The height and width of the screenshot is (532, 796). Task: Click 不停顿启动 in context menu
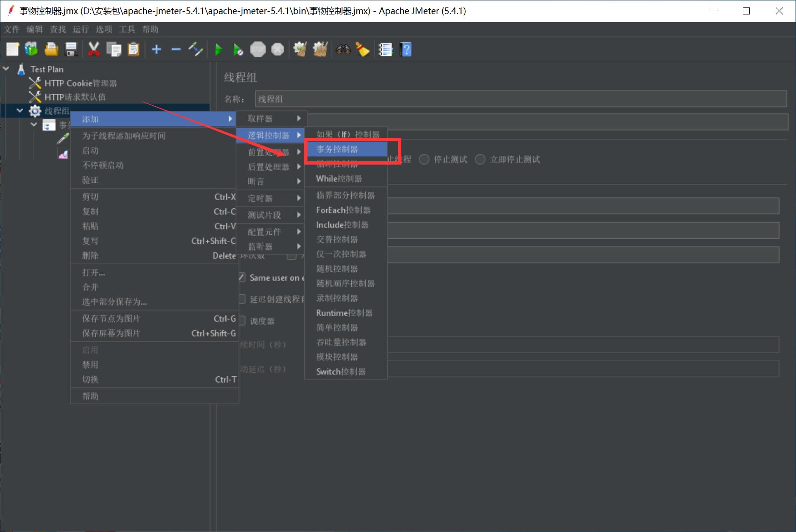pos(154,165)
